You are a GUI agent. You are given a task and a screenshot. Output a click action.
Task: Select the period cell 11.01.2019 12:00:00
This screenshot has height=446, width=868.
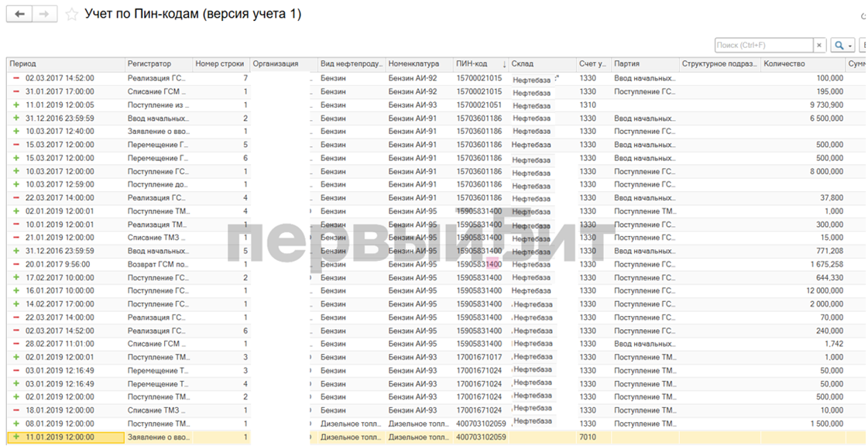(65, 437)
